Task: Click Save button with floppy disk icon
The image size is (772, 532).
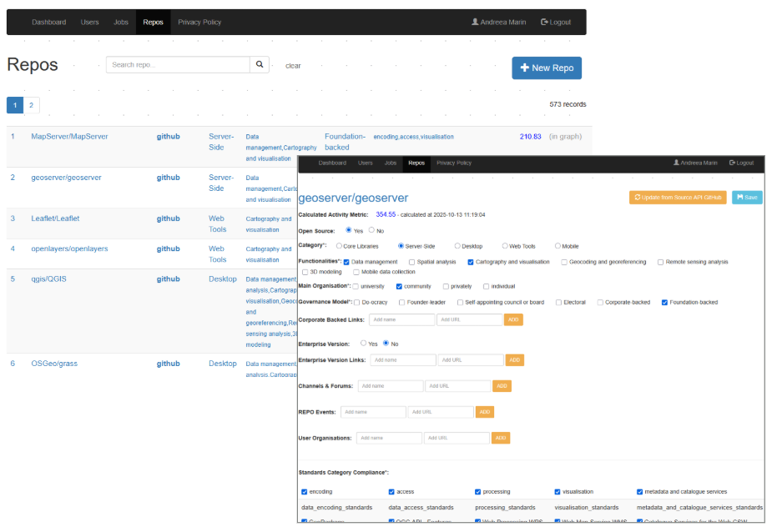Action: tap(747, 198)
